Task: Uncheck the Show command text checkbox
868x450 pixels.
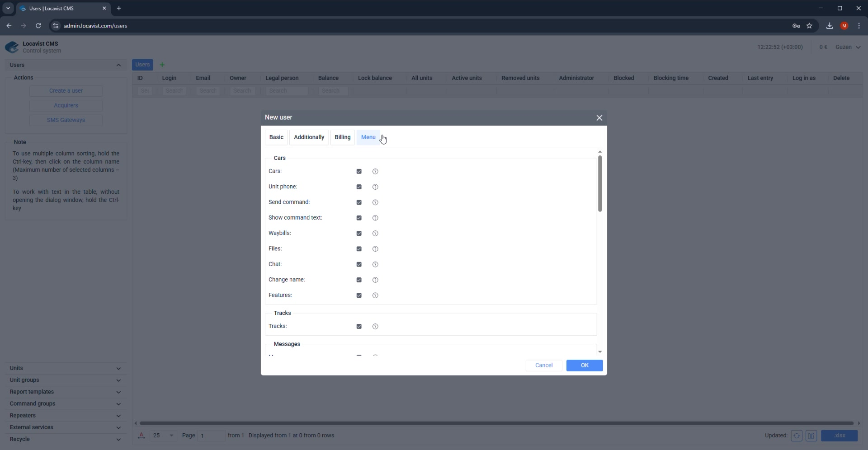Action: [x=359, y=218]
